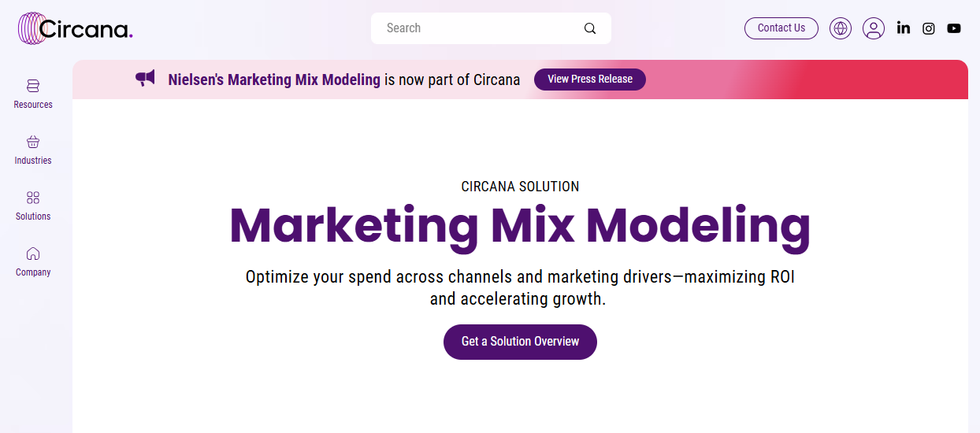Image resolution: width=980 pixels, height=433 pixels.
Task: Click the "Optimize your spend" description text
Action: click(x=520, y=288)
